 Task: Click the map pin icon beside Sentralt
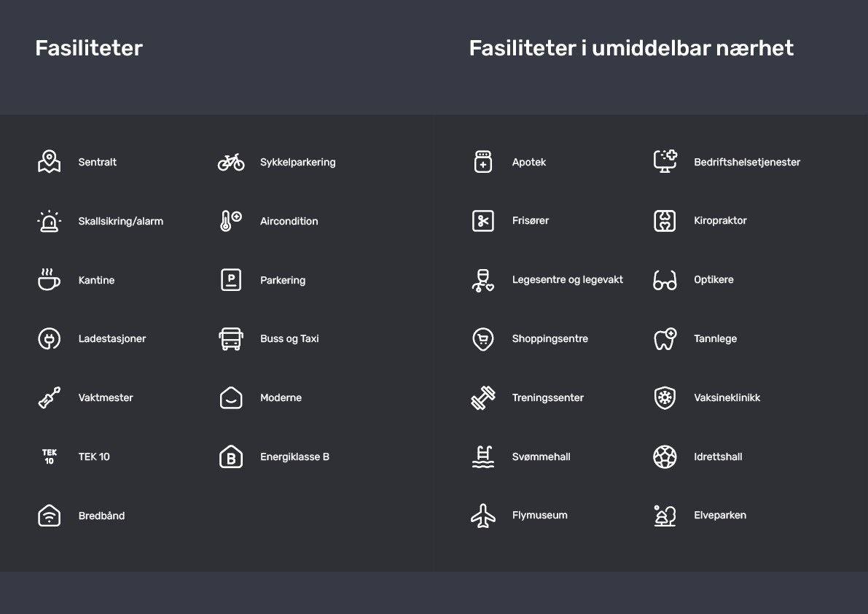pyautogui.click(x=50, y=162)
